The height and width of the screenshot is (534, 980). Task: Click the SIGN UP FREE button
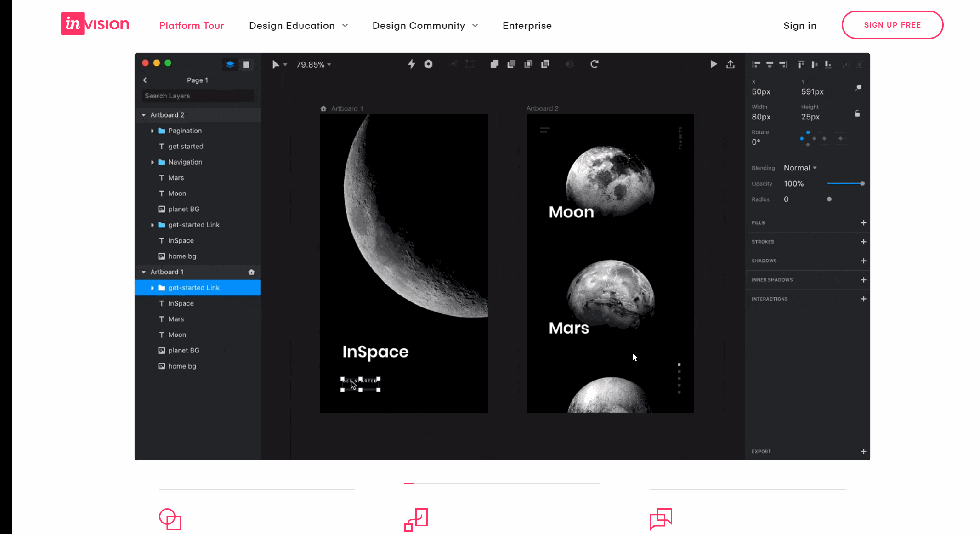(893, 24)
